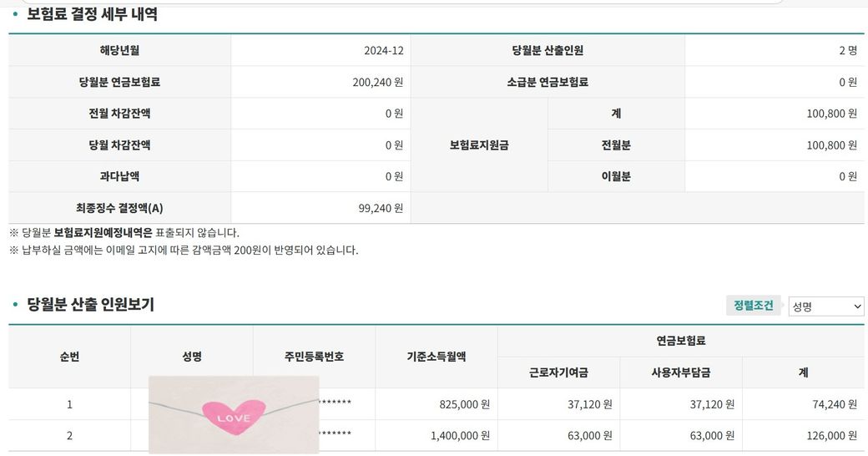Viewport: 868px width, 456px height.
Task: Click the 126,000 원 total cell
Action: pos(832,436)
